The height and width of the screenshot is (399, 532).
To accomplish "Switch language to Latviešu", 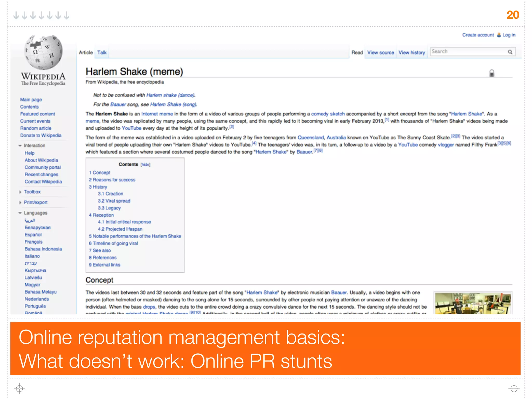I will (33, 277).
